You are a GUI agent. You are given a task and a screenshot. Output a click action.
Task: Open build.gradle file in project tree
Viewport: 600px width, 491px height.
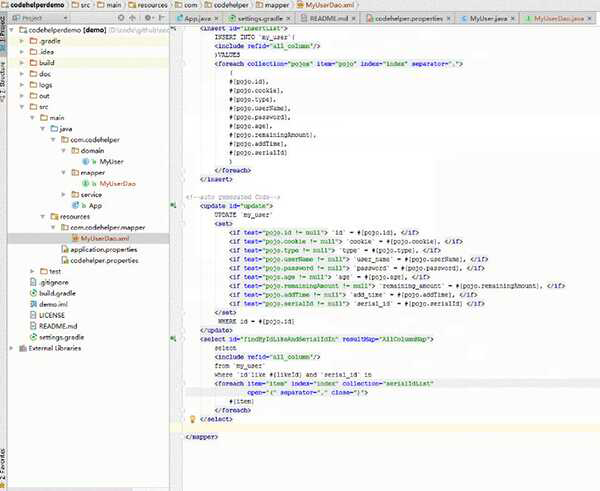[59, 294]
